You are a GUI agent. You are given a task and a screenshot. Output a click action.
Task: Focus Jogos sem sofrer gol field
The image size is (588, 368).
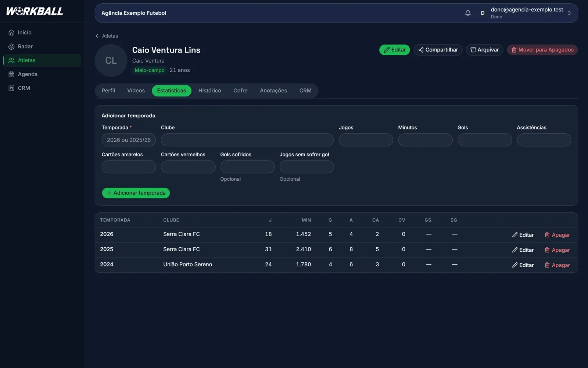click(307, 167)
